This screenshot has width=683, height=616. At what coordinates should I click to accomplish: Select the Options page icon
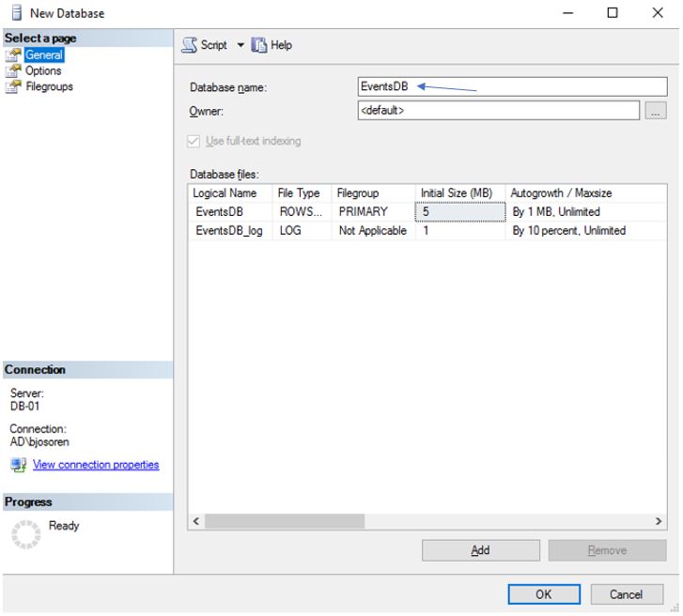pos(13,71)
